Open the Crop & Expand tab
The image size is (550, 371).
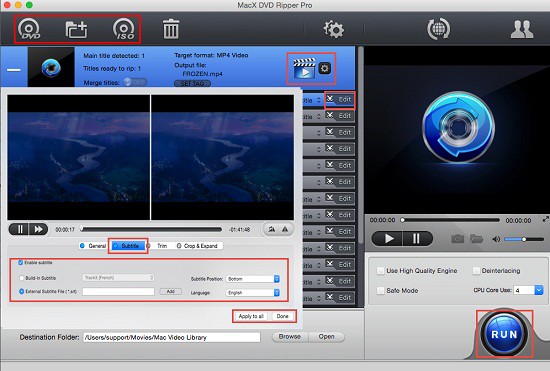coord(197,246)
